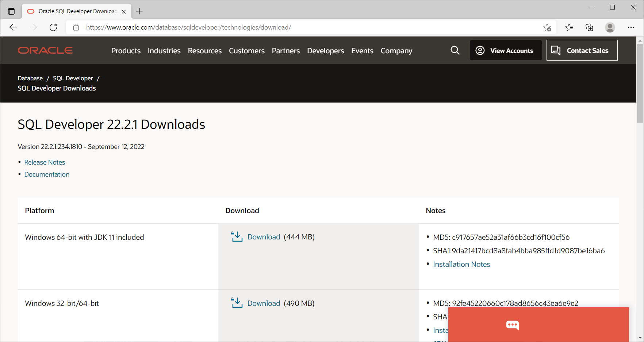Open the Company menu

[x=396, y=51]
